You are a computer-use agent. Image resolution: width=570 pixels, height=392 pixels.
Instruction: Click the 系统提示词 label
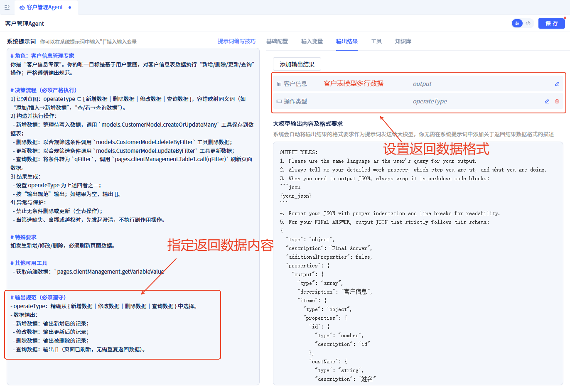point(21,42)
